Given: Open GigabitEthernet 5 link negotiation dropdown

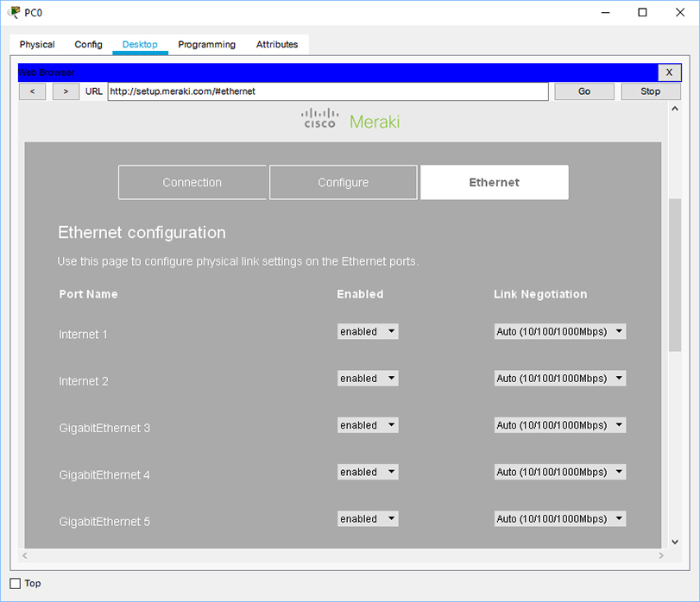Looking at the screenshot, I should (x=560, y=518).
